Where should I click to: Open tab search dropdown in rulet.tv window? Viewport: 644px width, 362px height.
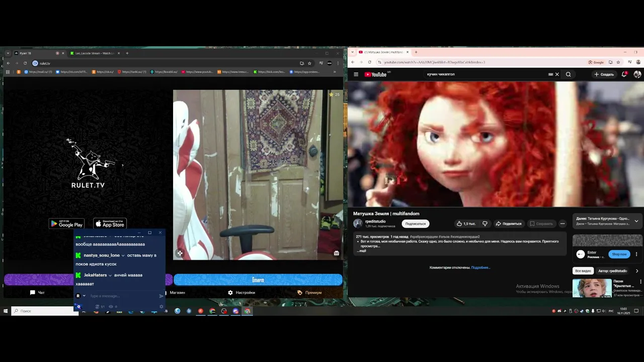pos(8,53)
